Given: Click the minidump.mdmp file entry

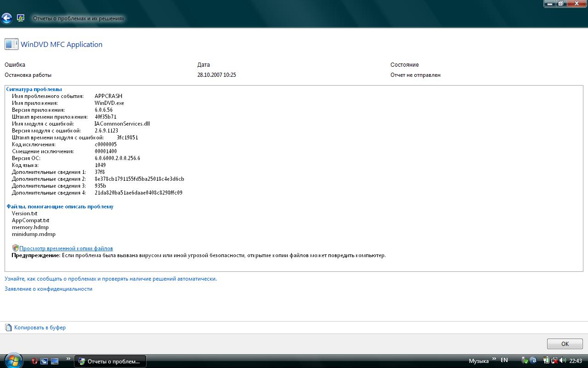Looking at the screenshot, I should tap(34, 234).
